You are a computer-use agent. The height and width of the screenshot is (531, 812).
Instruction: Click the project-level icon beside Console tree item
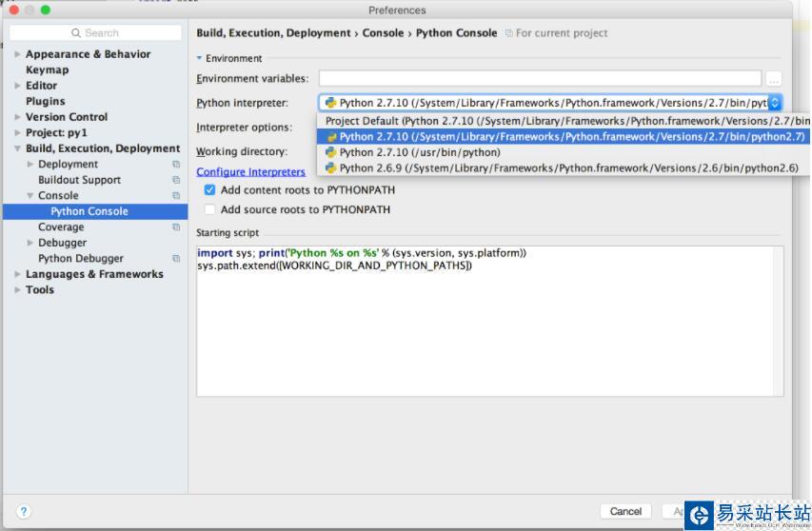point(176,196)
